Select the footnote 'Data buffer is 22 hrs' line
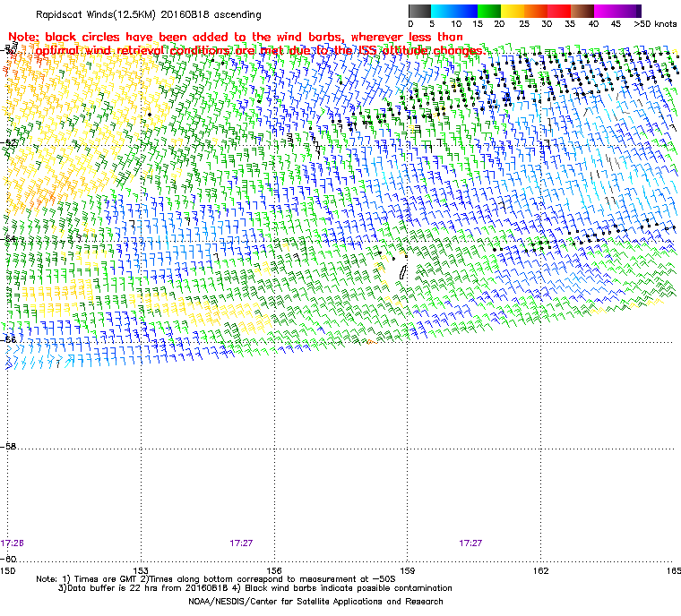Screen dimensions: 681x616 (255, 588)
